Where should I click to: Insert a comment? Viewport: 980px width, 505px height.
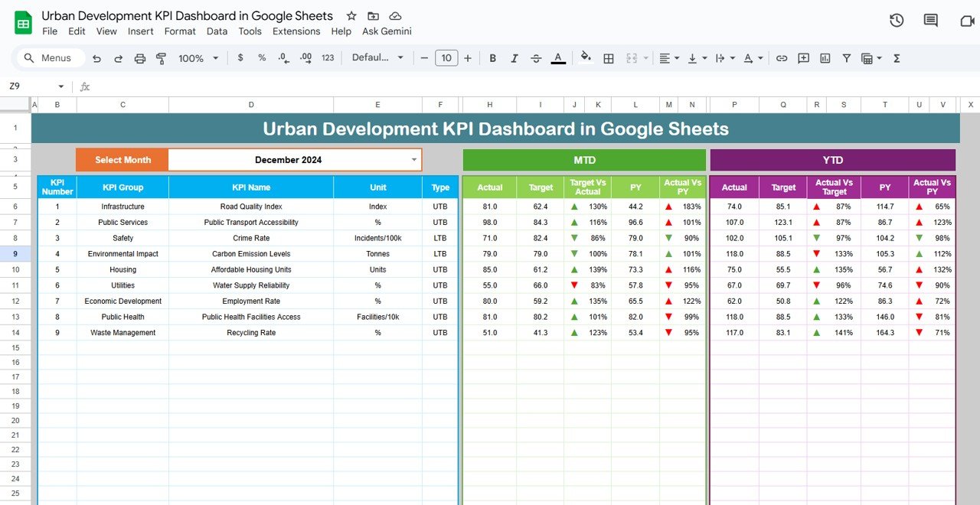click(803, 57)
